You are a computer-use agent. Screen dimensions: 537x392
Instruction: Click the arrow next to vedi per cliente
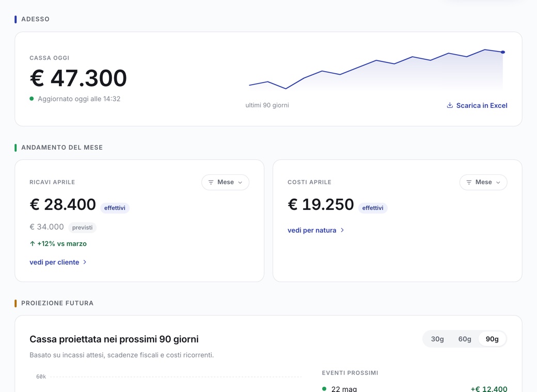point(85,262)
